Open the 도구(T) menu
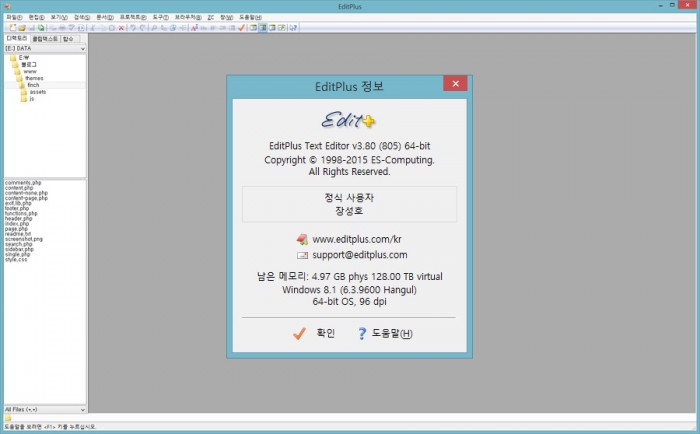Viewport: 700px width, 434px height. pyautogui.click(x=161, y=17)
